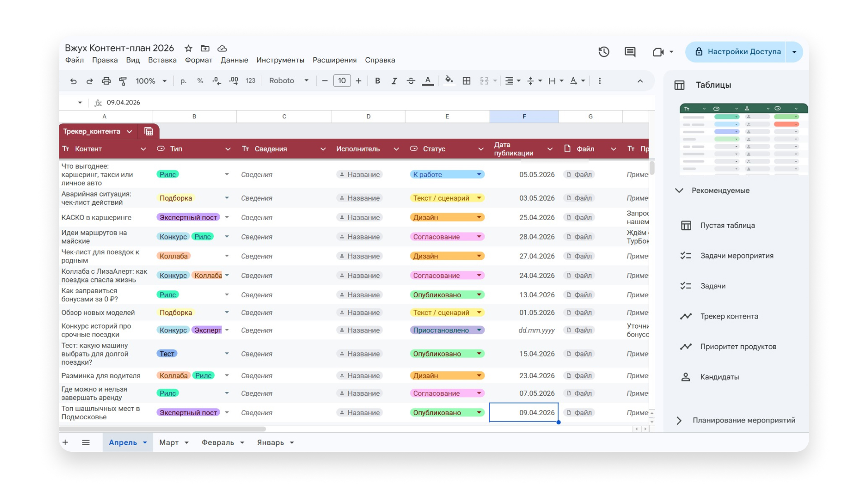Switch to the Март sheet tab

click(169, 442)
